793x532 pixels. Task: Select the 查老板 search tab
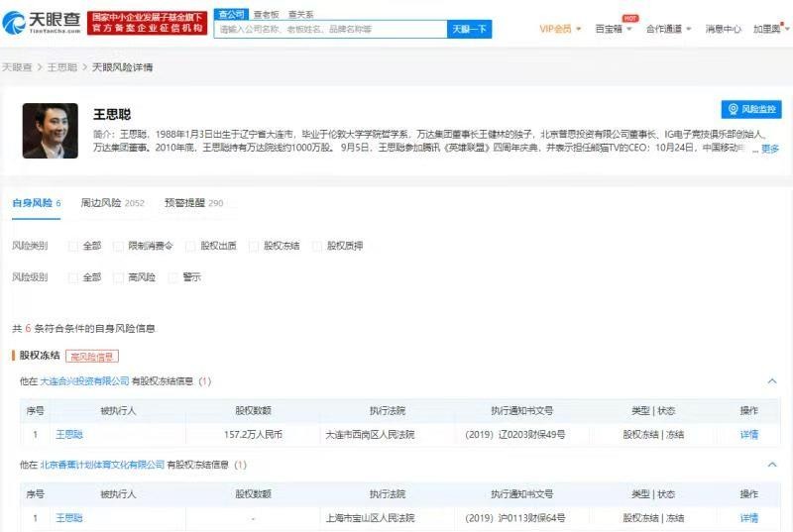click(266, 15)
